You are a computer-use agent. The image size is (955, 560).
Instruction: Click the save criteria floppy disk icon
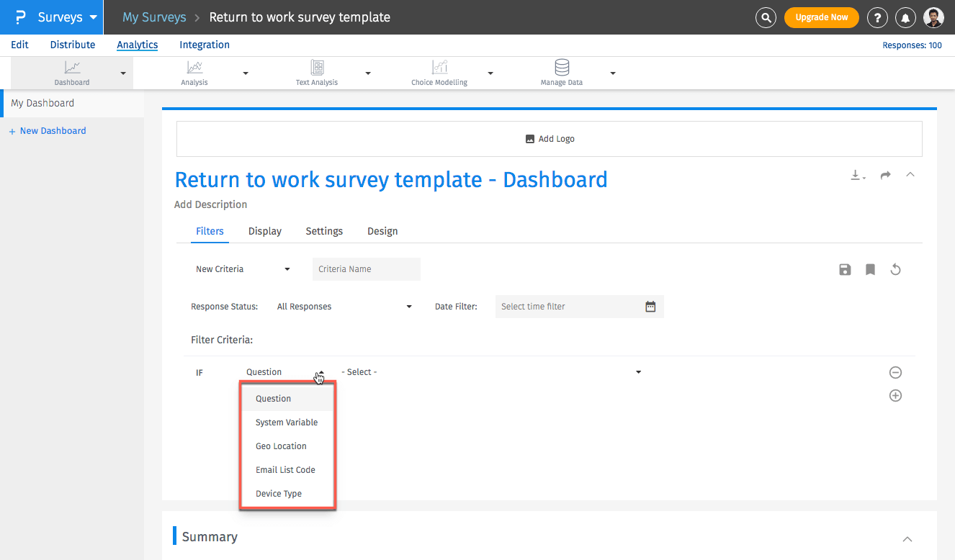tap(845, 270)
